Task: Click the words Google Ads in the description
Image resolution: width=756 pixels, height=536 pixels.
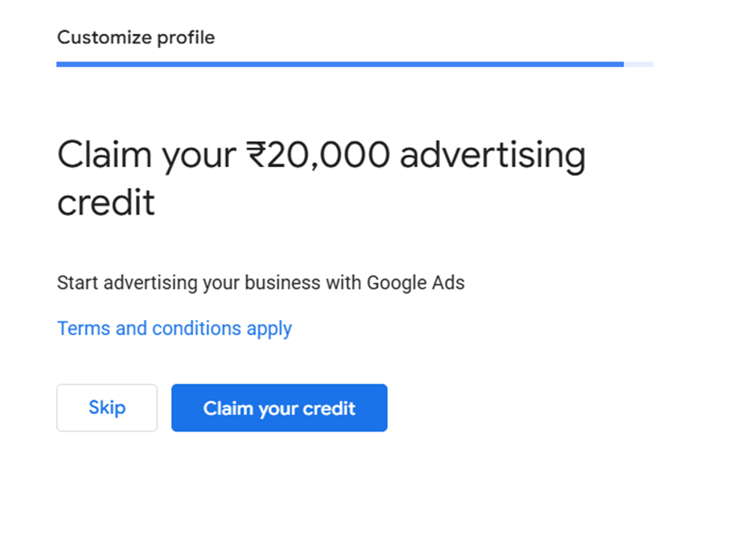Action: tap(416, 283)
